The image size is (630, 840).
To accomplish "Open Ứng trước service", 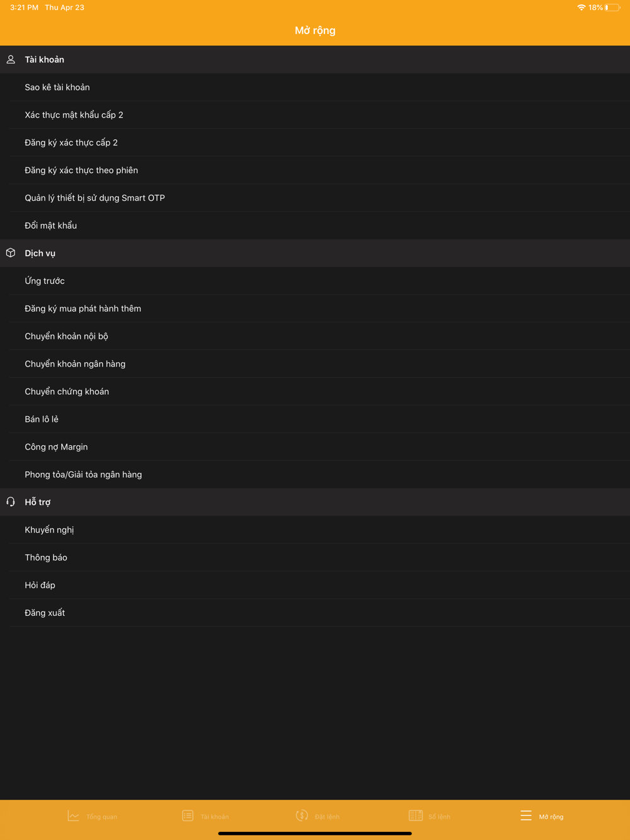I will click(45, 281).
